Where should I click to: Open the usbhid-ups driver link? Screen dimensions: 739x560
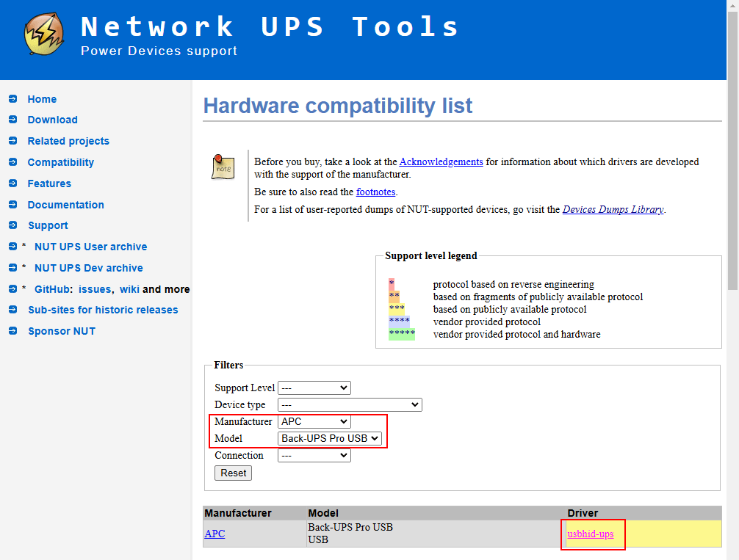pos(591,534)
